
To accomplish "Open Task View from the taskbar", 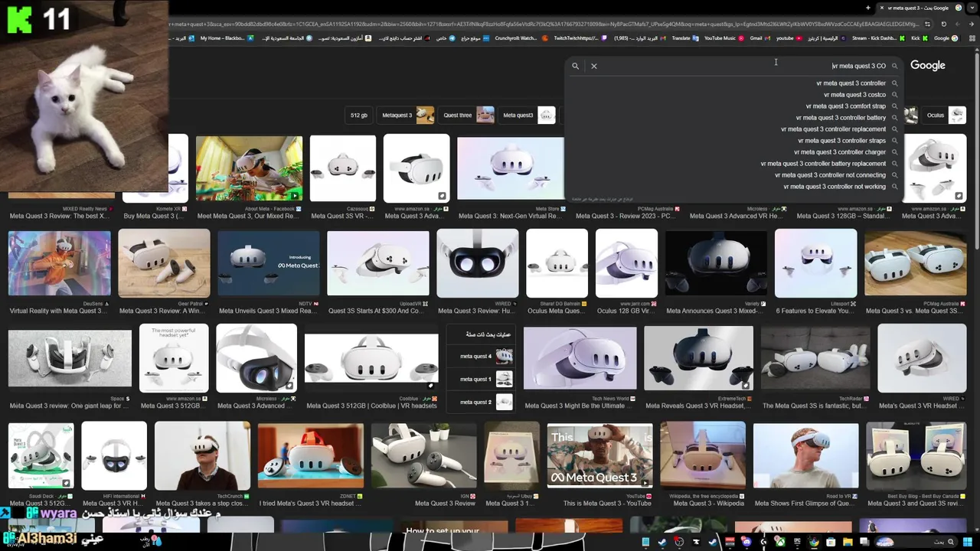I will (864, 542).
